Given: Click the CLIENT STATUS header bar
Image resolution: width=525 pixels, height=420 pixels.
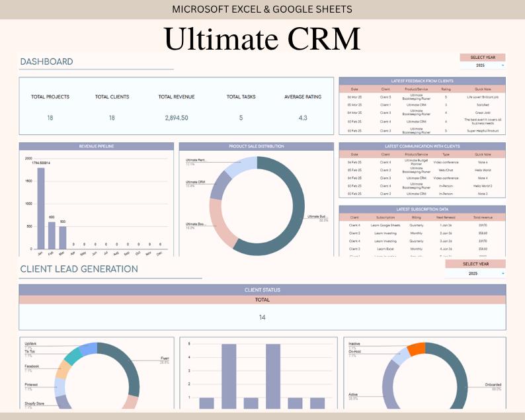Looking at the screenshot, I should [262, 290].
